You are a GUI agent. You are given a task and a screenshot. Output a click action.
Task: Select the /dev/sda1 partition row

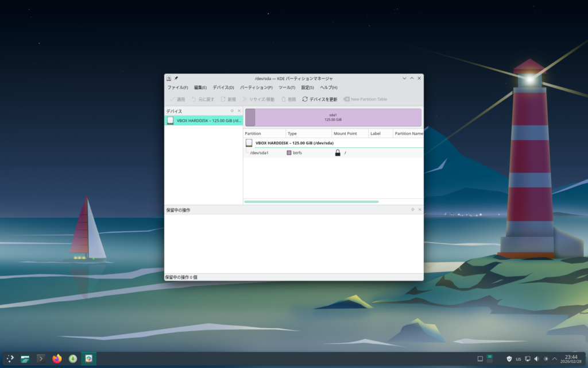260,153
